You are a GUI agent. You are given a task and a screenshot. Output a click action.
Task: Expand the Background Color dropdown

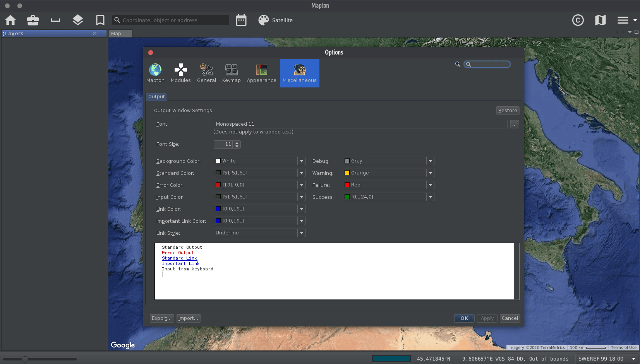301,161
